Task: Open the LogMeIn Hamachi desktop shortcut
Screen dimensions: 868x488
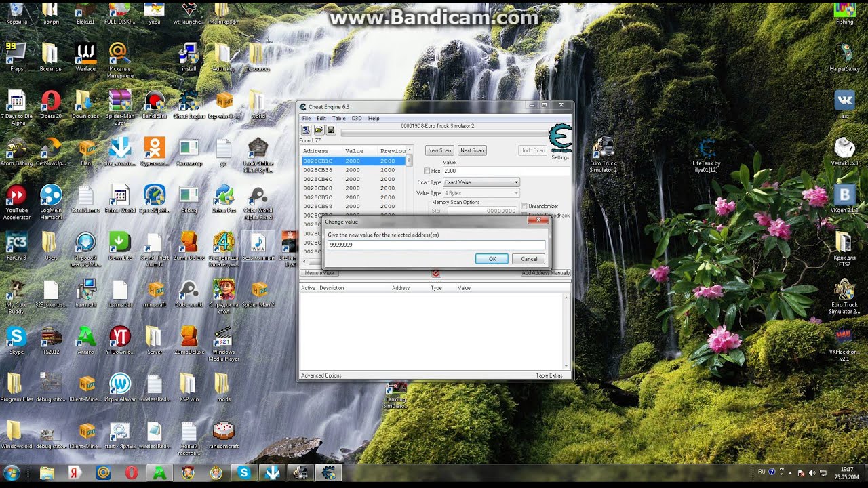Action: 51,202
